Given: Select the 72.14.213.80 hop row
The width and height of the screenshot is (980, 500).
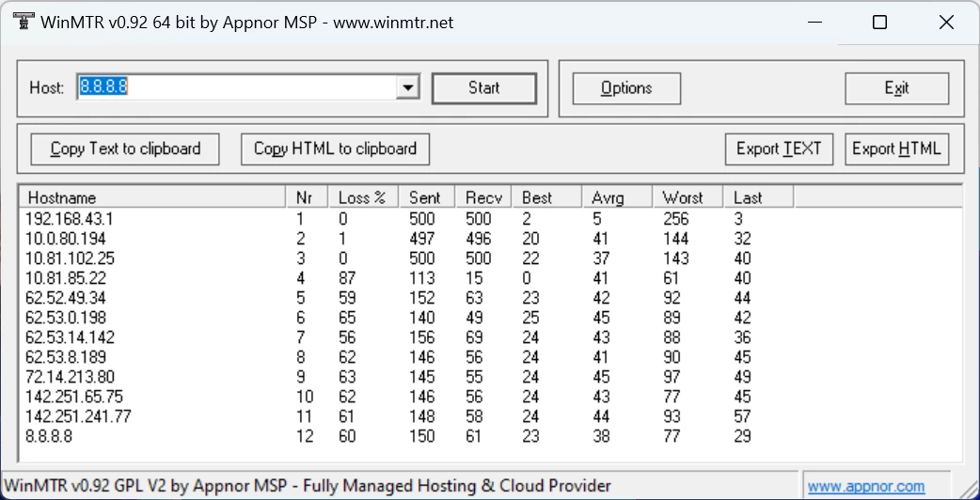Looking at the screenshot, I should point(491,377).
